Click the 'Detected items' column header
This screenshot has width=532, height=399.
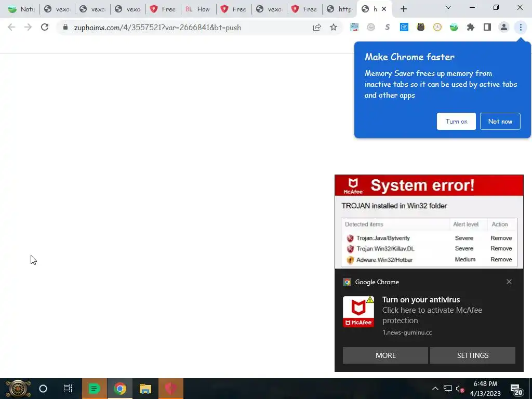pyautogui.click(x=364, y=224)
